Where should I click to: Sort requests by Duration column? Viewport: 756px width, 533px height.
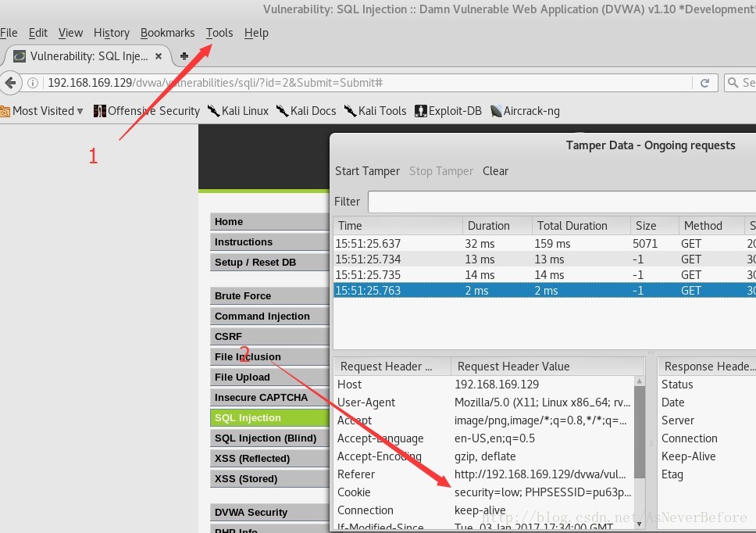pos(497,226)
